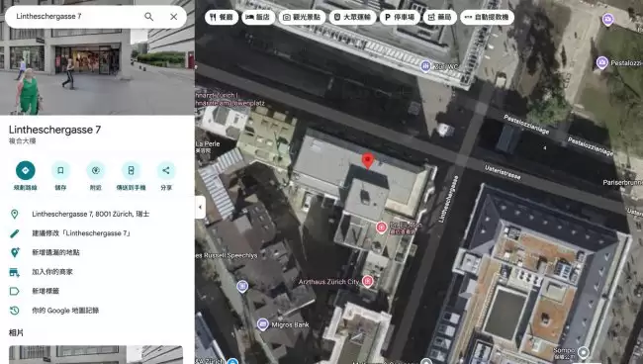
Task: Click the Suggest an edit link
Action: tap(81, 233)
